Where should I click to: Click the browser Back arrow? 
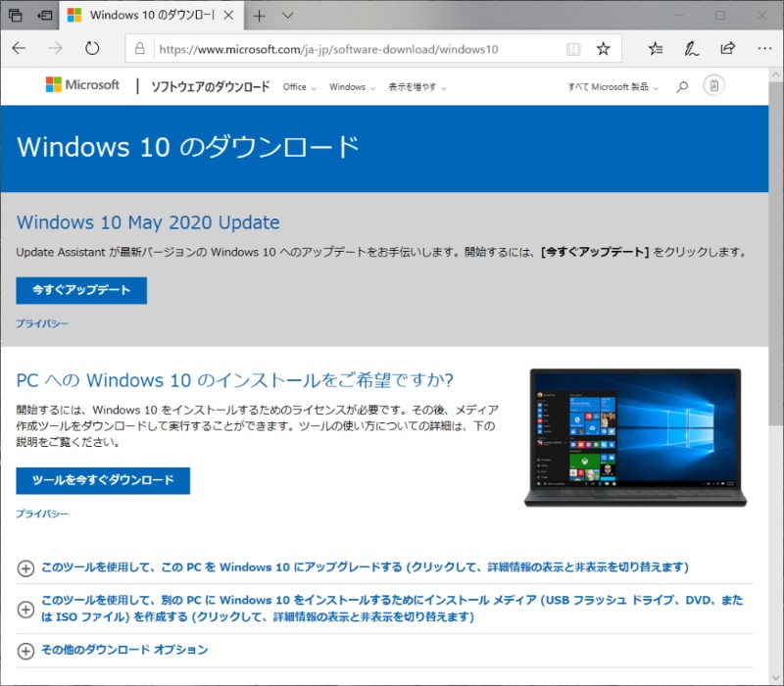tap(20, 48)
